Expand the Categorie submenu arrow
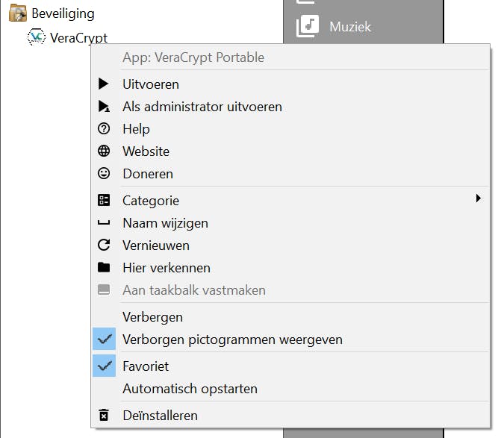504x438 pixels. (x=478, y=199)
